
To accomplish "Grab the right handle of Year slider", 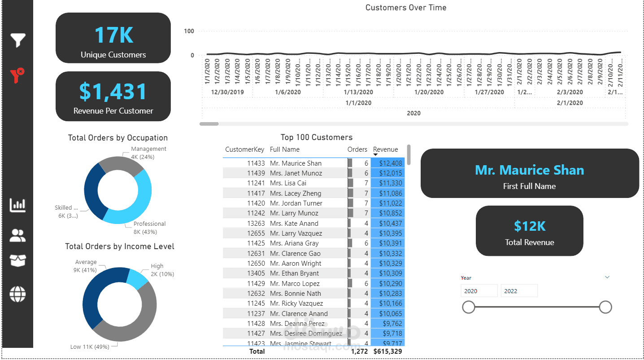I will 605,307.
